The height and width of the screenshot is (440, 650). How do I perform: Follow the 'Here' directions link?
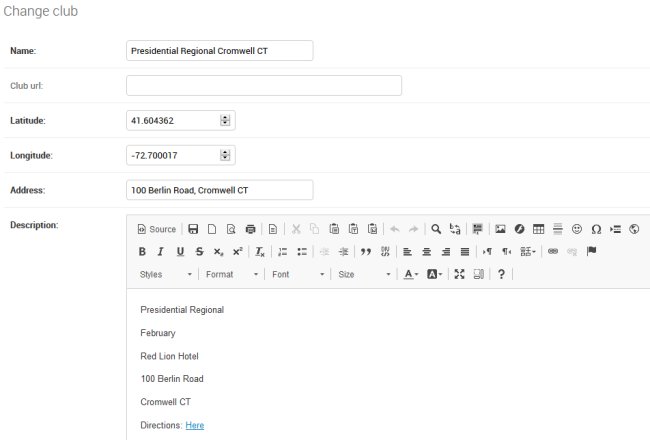tap(195, 425)
